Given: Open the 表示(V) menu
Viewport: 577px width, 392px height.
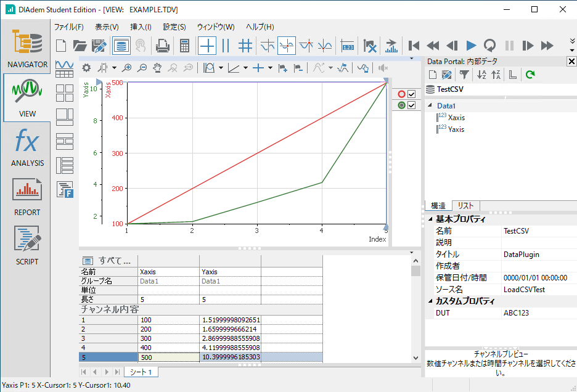Looking at the screenshot, I should (107, 27).
